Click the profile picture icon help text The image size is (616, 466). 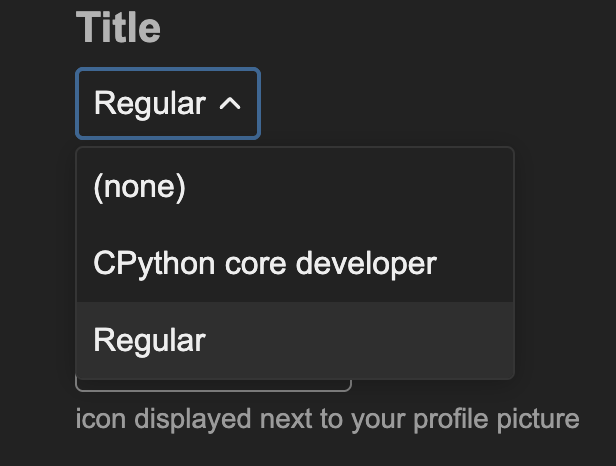[327, 418]
